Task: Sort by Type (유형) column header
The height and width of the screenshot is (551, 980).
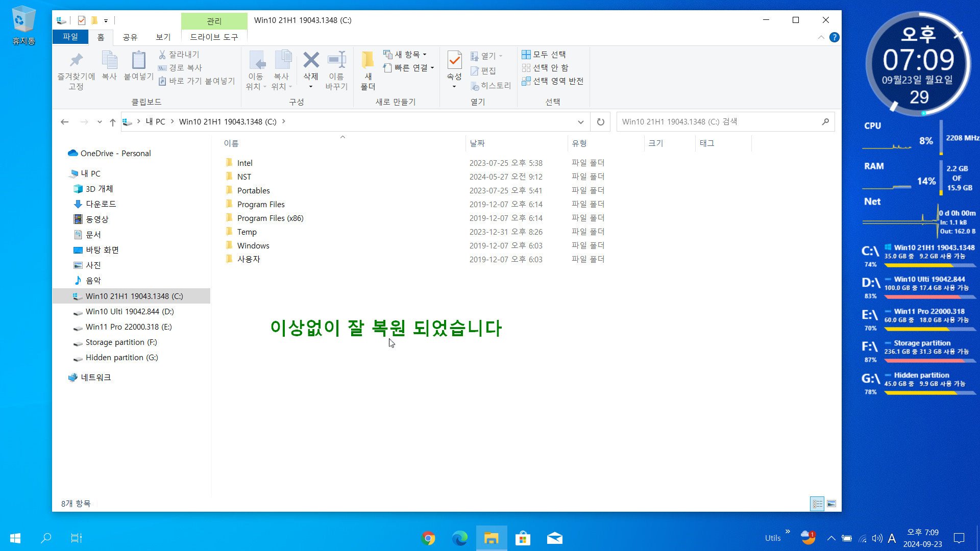Action: coord(606,143)
